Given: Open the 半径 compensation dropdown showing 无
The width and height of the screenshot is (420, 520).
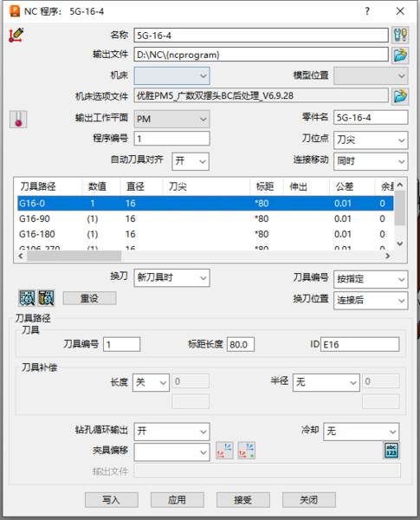Looking at the screenshot, I should (x=326, y=383).
